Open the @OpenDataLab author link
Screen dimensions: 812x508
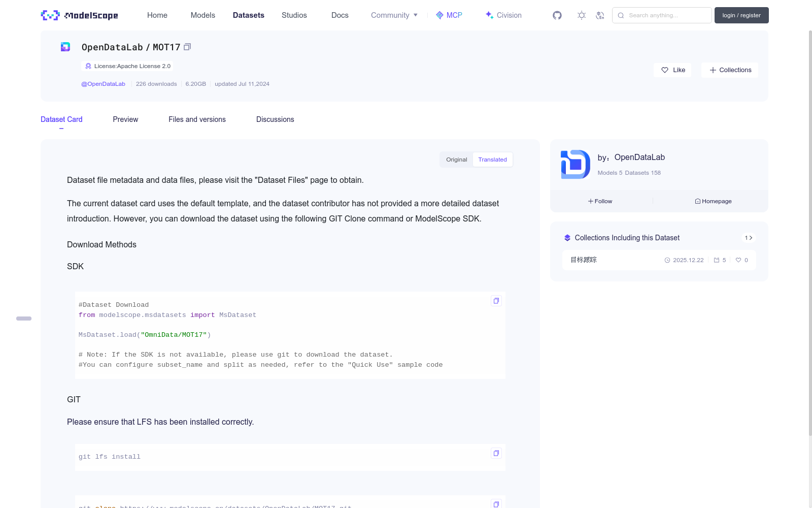click(x=103, y=84)
